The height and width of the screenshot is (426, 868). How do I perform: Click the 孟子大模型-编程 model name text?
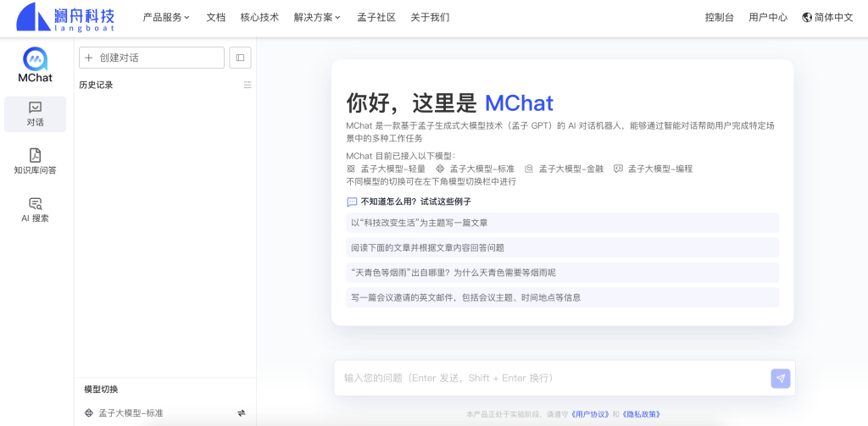click(x=659, y=169)
